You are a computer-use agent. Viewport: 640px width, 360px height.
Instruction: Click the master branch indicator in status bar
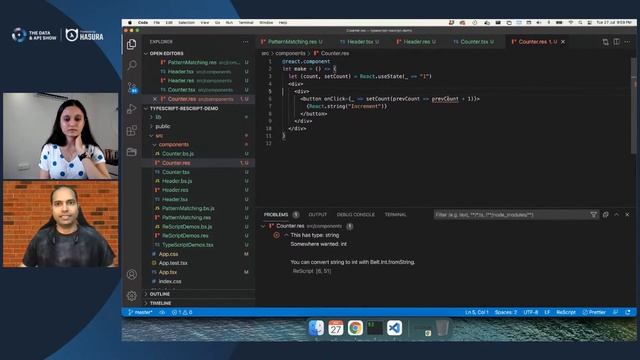[140, 312]
